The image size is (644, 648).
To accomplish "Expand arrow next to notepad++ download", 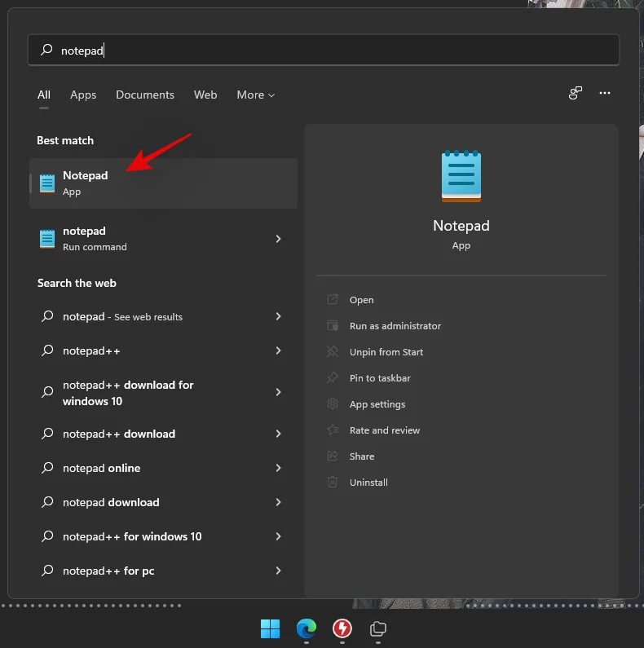I will [278, 434].
